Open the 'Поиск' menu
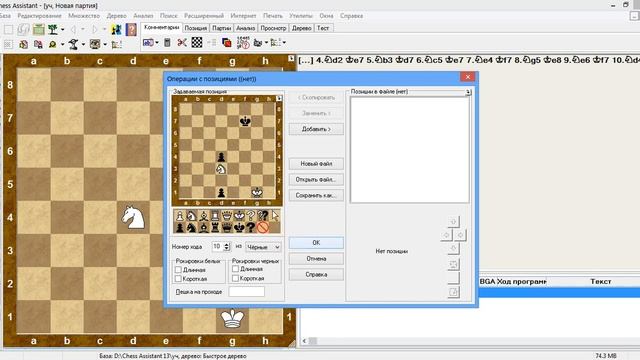 pyautogui.click(x=169, y=16)
